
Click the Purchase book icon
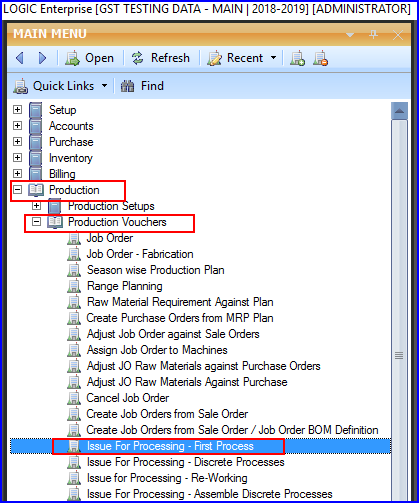(36, 142)
